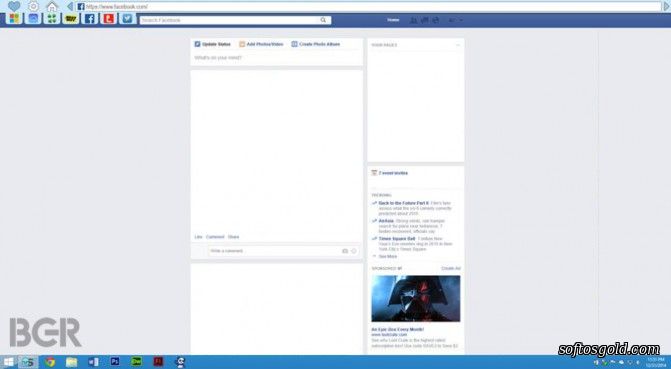Click Create Ad link in Sponsored section
The width and height of the screenshot is (671, 369).
[x=451, y=268]
